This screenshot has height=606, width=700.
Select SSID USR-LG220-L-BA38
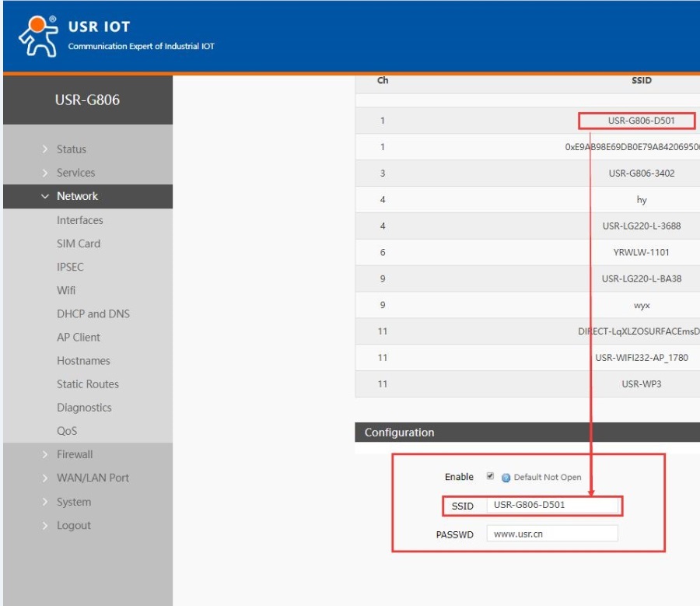[x=642, y=278]
